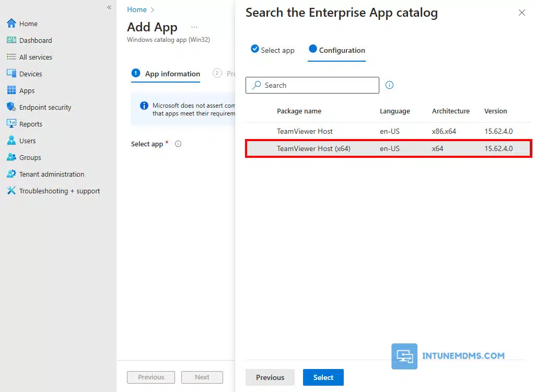This screenshot has width=535, height=392.
Task: Click the Groups people icon
Action: 11,157
